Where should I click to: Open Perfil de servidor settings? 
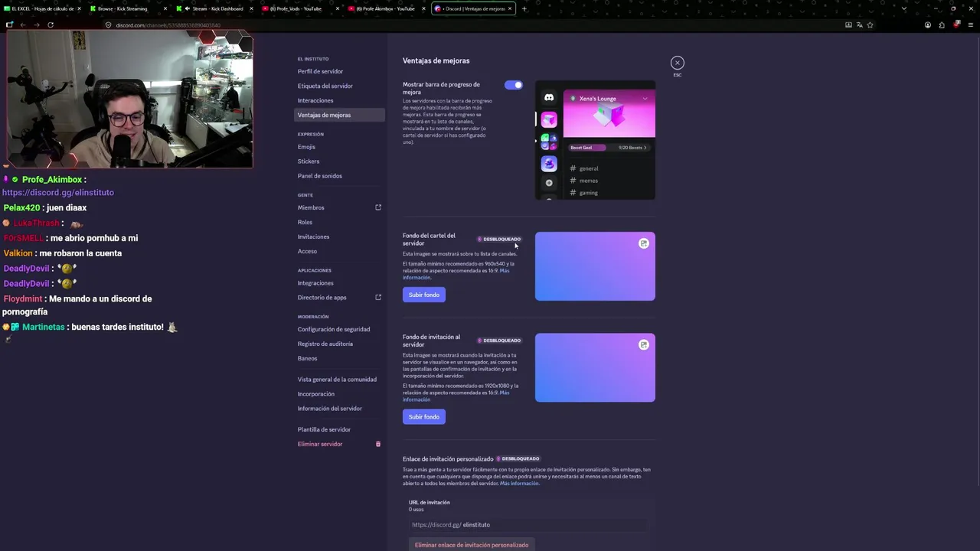coord(339,71)
